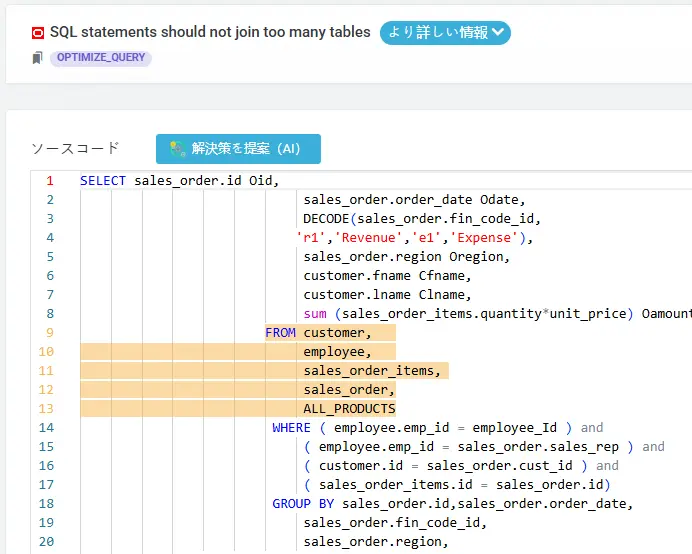692x554 pixels.
Task: Click the rule title about joining too many tables
Action: point(210,33)
